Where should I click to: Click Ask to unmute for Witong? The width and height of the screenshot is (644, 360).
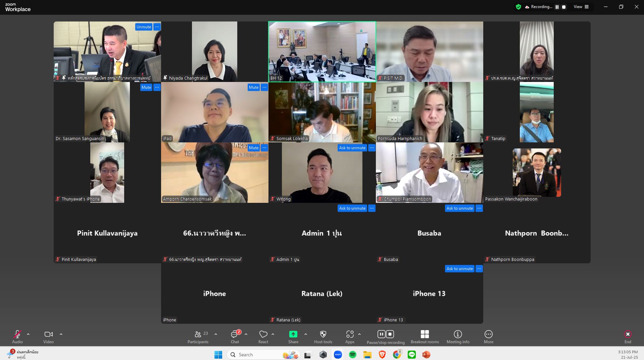(352, 148)
